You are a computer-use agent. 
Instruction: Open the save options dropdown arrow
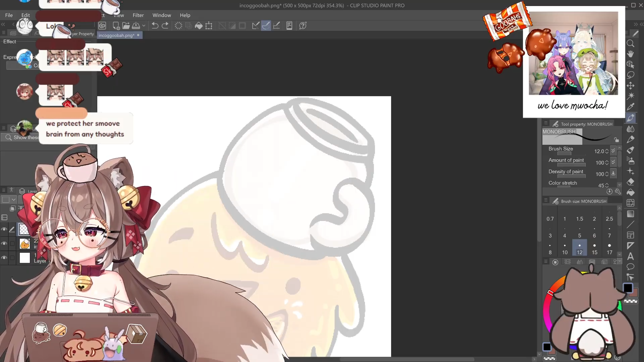coord(144,25)
